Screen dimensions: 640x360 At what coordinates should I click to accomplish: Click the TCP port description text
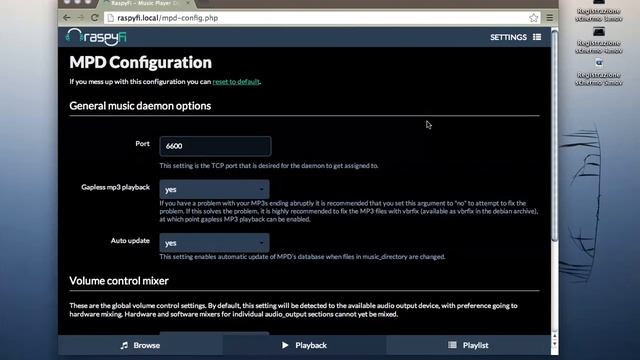click(x=269, y=166)
